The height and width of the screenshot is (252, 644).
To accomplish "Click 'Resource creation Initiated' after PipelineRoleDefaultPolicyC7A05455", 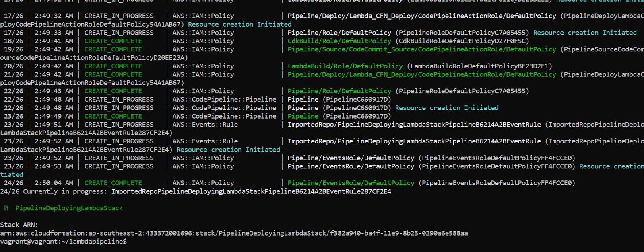I will (x=585, y=33).
